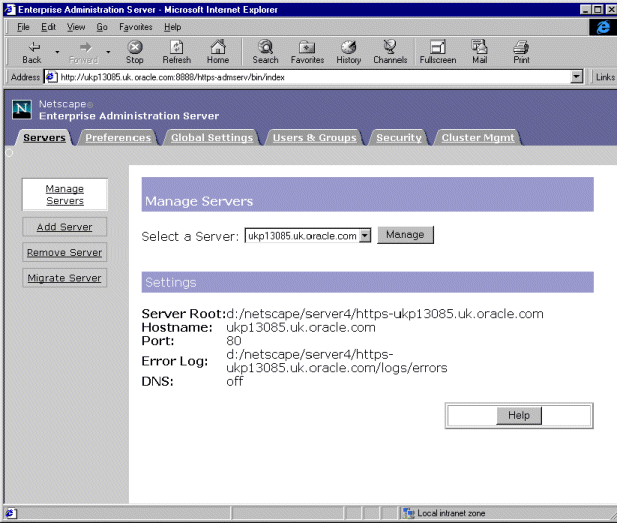The width and height of the screenshot is (617, 523).
Task: Switch to the Users & Groups tab
Action: click(314, 138)
